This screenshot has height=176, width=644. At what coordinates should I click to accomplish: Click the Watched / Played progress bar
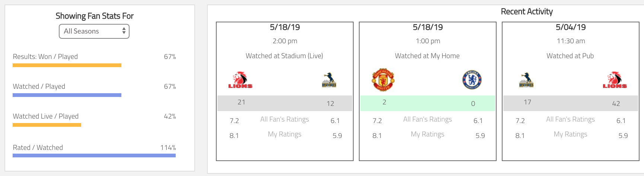67,95
